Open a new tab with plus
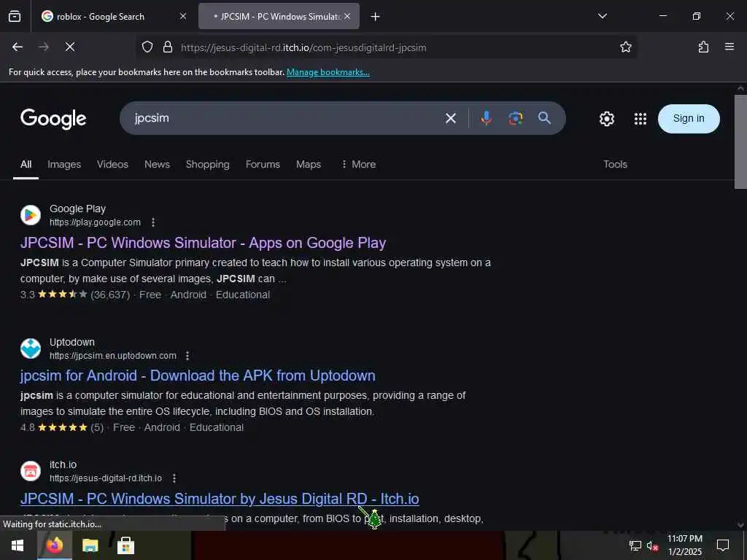The width and height of the screenshot is (747, 560). tap(375, 17)
